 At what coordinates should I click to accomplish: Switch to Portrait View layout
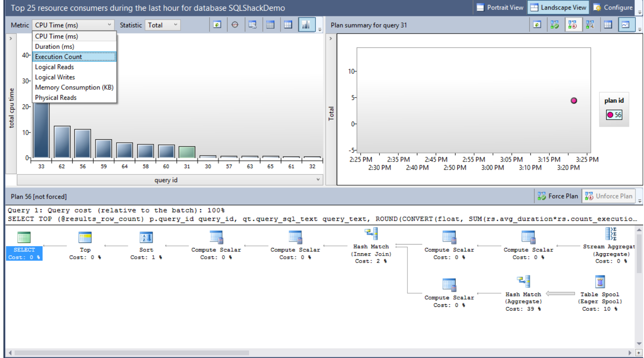tap(500, 7)
